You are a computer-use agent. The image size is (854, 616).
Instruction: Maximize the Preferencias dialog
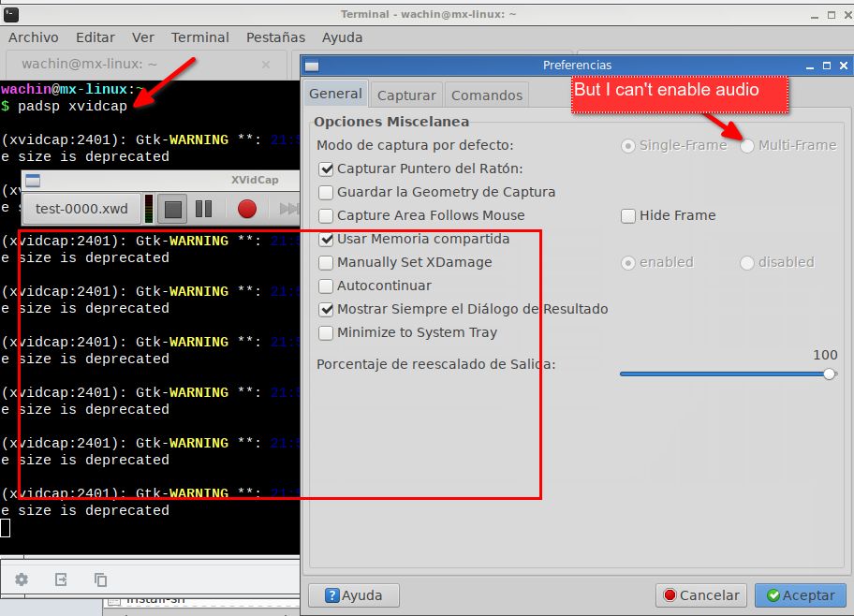tap(827, 66)
